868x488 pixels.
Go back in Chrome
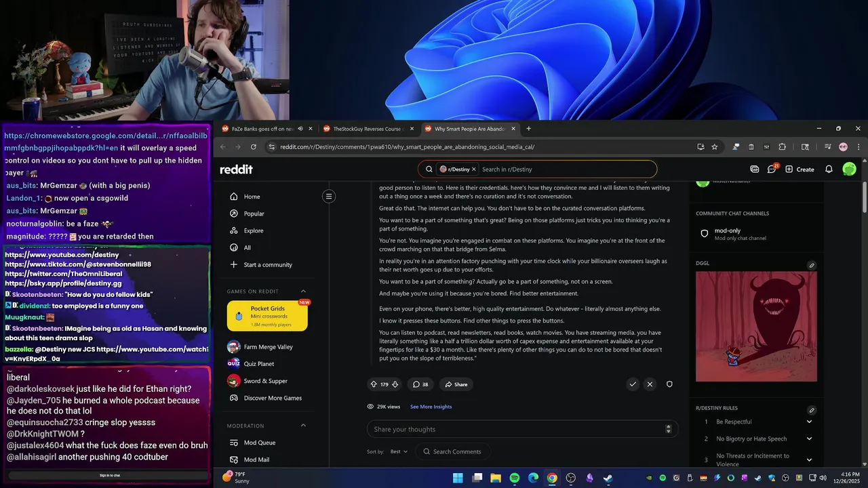pos(222,146)
